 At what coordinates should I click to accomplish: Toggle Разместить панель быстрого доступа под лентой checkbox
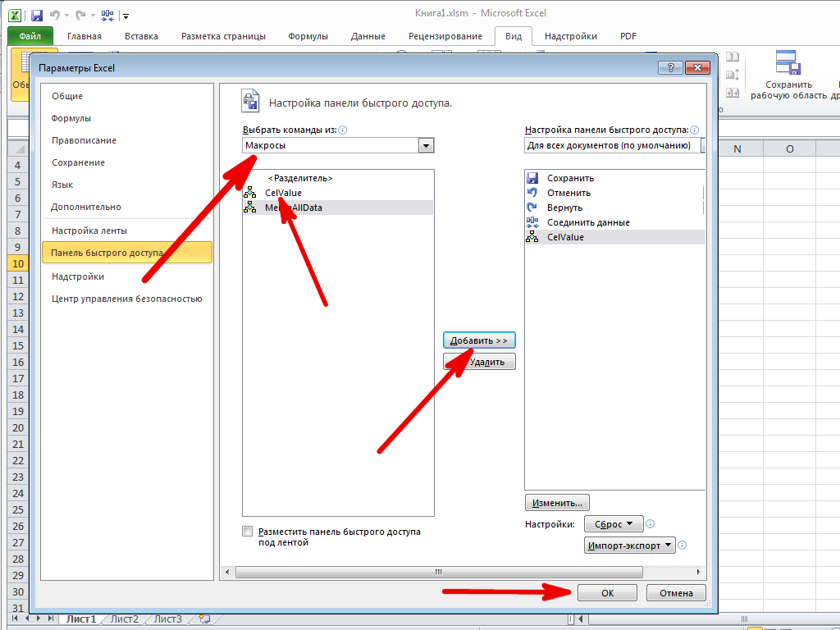[x=247, y=532]
